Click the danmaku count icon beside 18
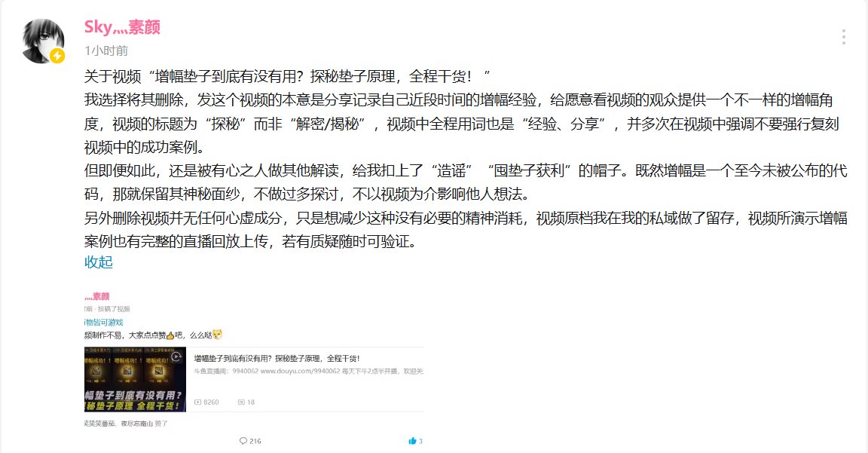868x453 pixels. [241, 402]
